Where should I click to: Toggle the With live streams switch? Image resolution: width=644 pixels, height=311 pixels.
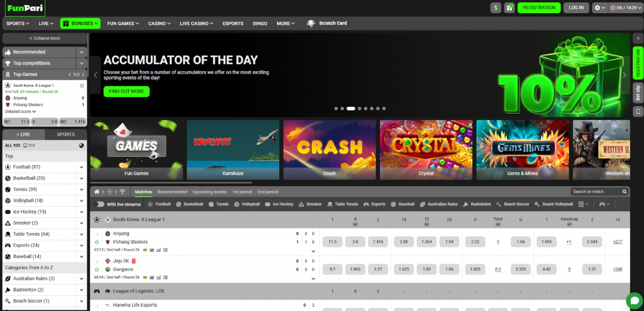99,204
